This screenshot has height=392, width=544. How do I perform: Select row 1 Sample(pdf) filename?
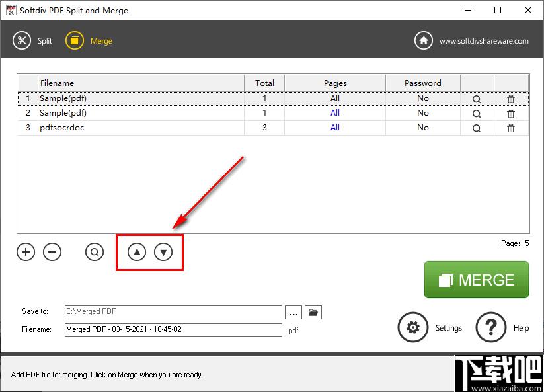(x=63, y=98)
